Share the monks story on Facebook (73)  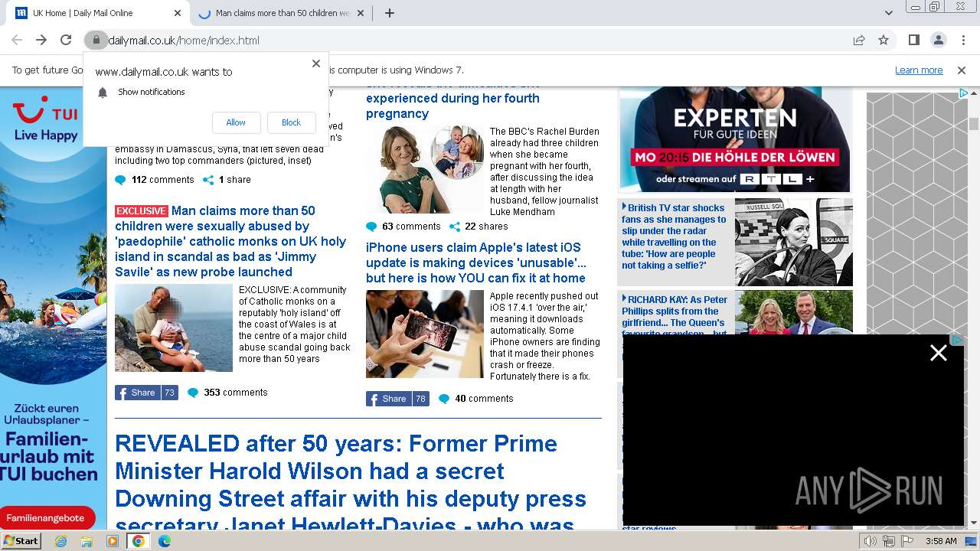[146, 393]
